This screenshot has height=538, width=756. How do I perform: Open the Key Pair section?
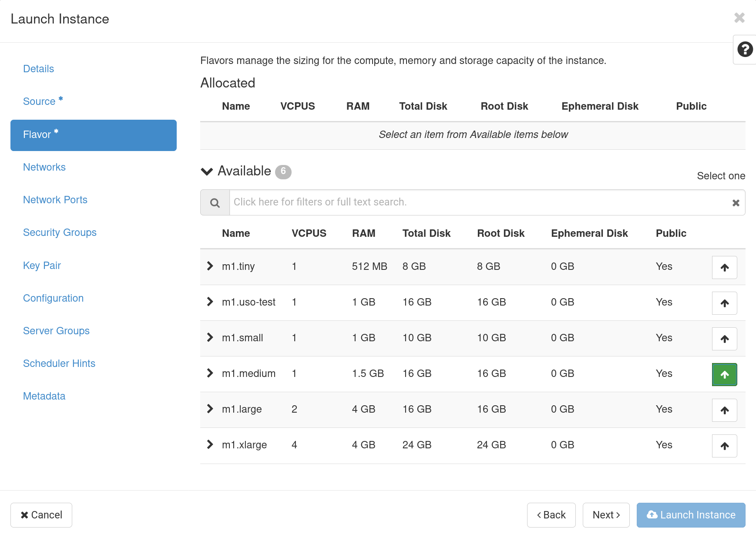click(x=42, y=266)
